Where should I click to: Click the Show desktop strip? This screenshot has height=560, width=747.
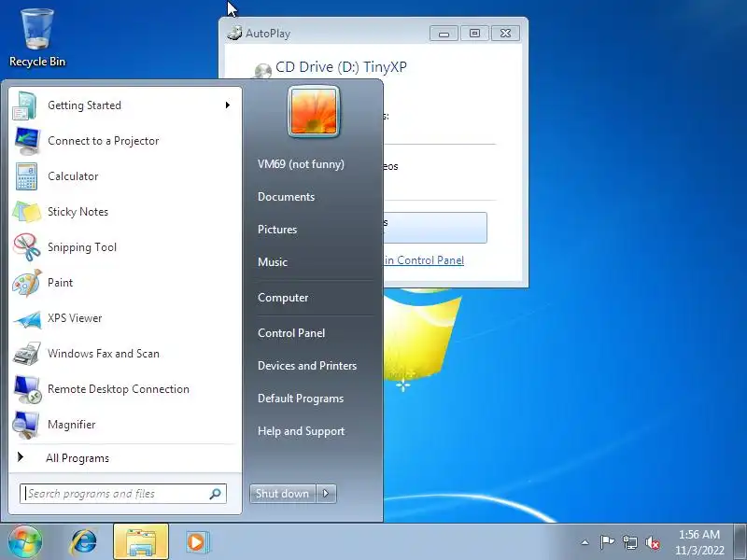point(740,542)
